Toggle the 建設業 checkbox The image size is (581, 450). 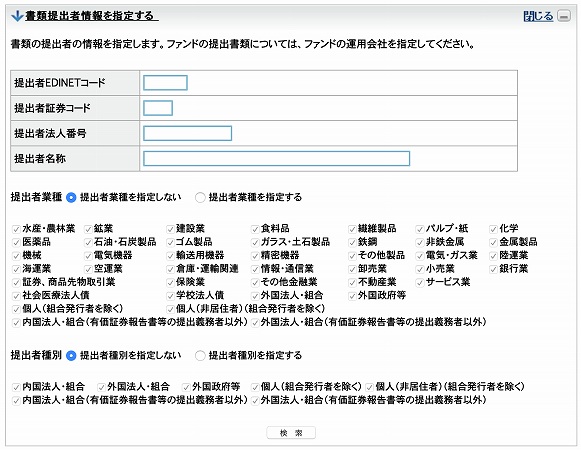pos(170,229)
